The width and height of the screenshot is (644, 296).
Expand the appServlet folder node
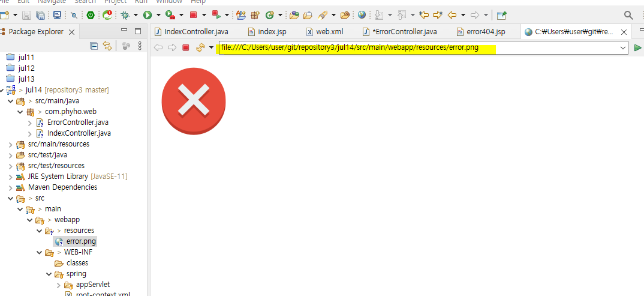[58, 285]
